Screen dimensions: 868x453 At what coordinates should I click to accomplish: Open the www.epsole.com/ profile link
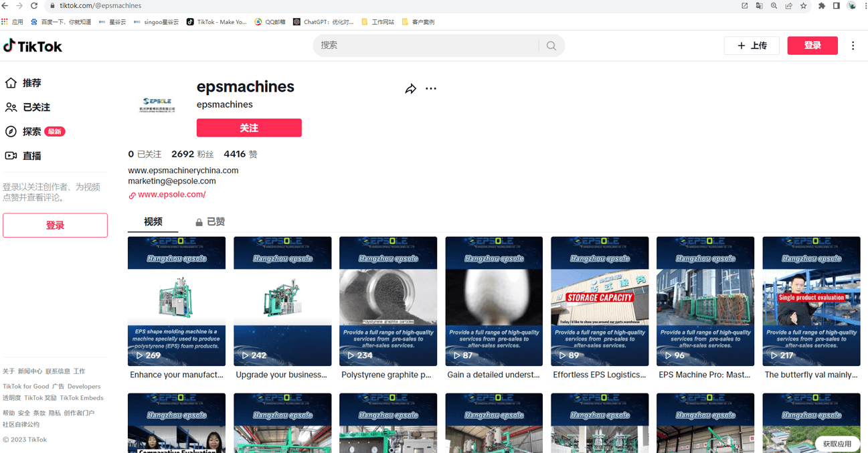pos(171,195)
